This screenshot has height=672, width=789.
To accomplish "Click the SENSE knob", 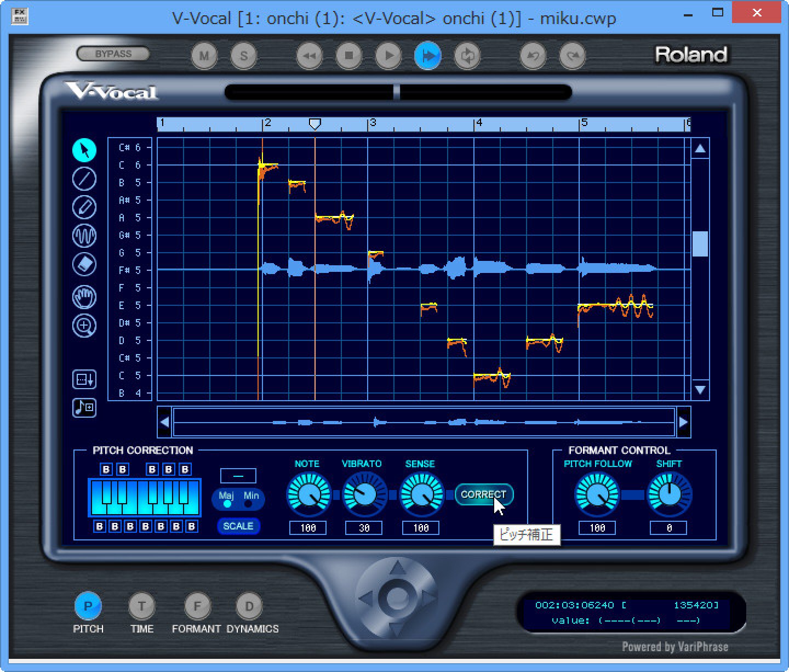I will [421, 495].
